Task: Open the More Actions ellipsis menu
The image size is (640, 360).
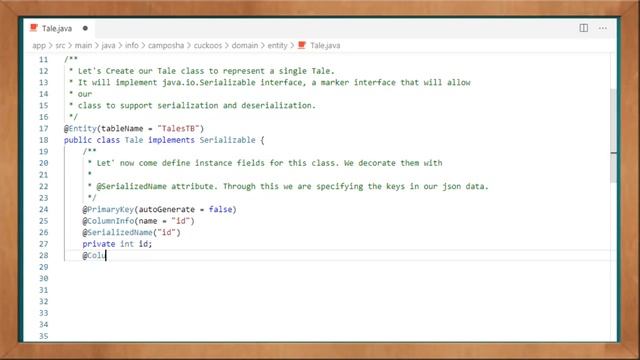Action: click(603, 28)
